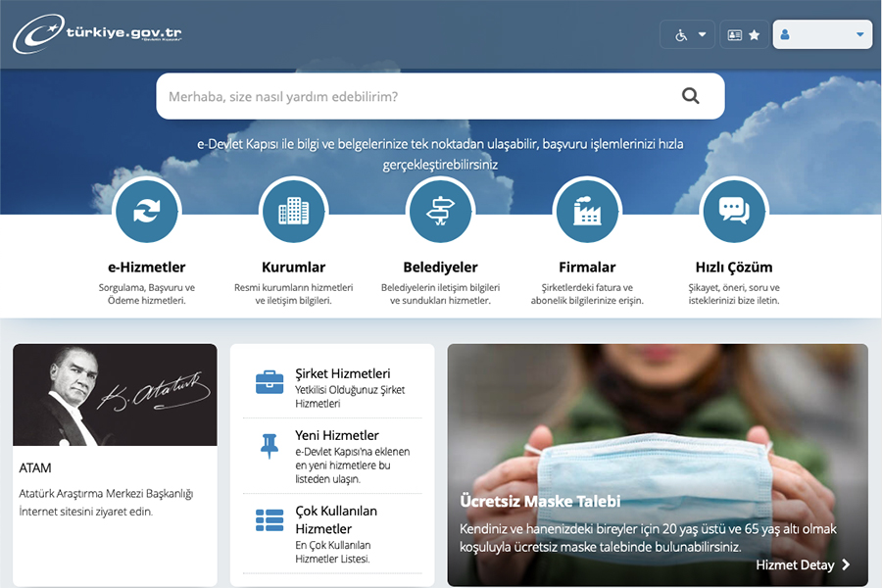Viewport: 882px width, 588px height.
Task: Open the Ücretsiz Maske Talebi banner
Action: tap(540, 502)
